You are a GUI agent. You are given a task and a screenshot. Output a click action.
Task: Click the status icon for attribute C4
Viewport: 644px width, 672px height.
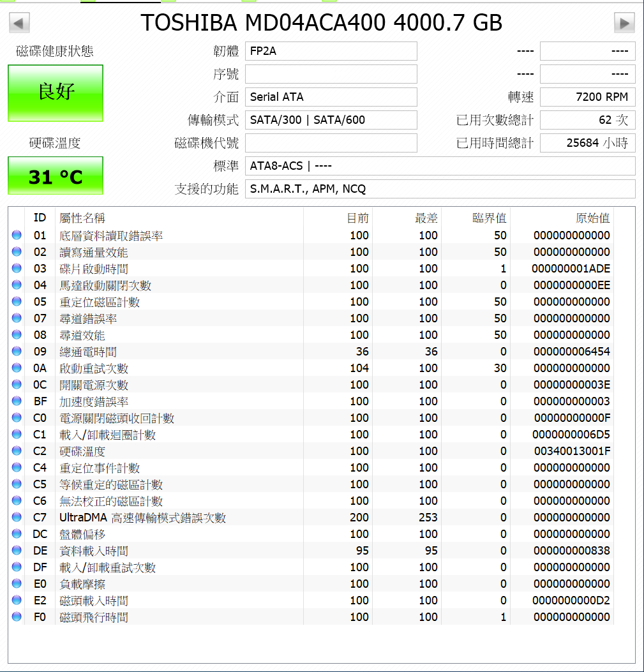[x=17, y=467]
